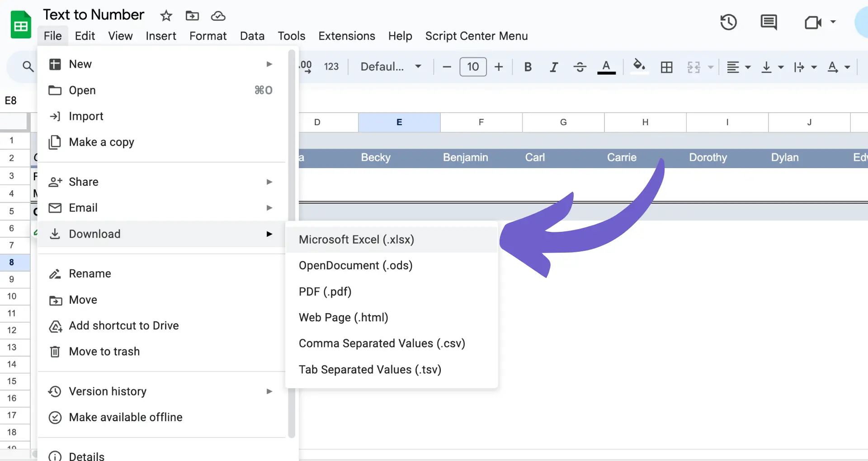The width and height of the screenshot is (868, 461).
Task: Click the merge cells icon
Action: point(693,67)
